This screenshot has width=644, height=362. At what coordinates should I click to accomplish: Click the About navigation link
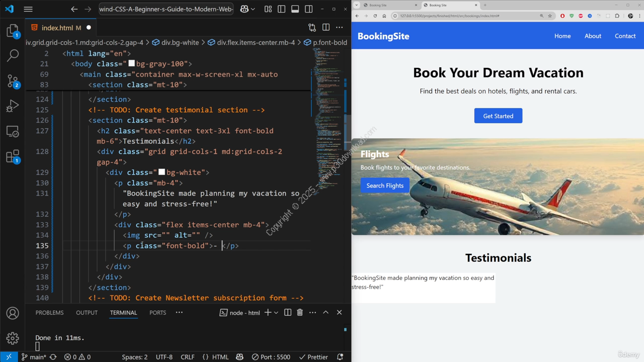pos(593,36)
